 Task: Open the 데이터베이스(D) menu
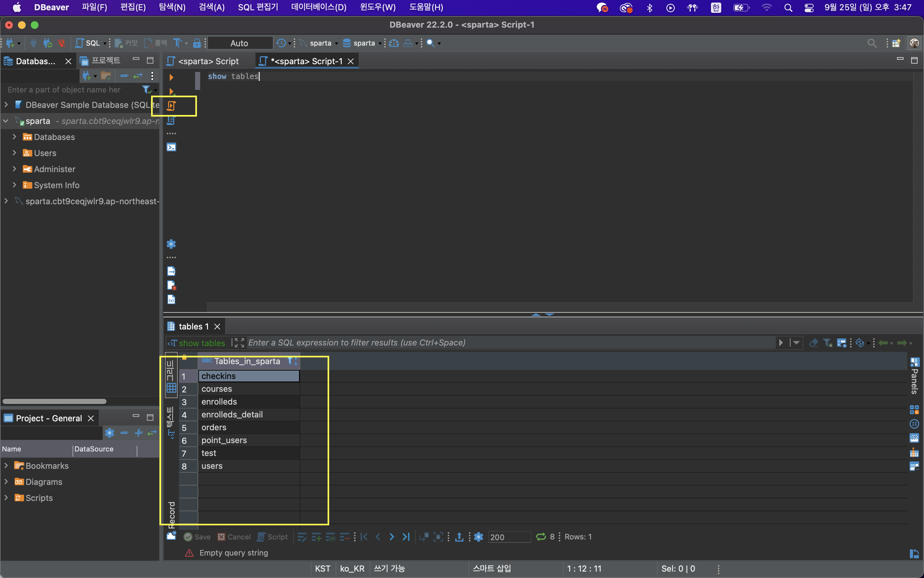319,8
